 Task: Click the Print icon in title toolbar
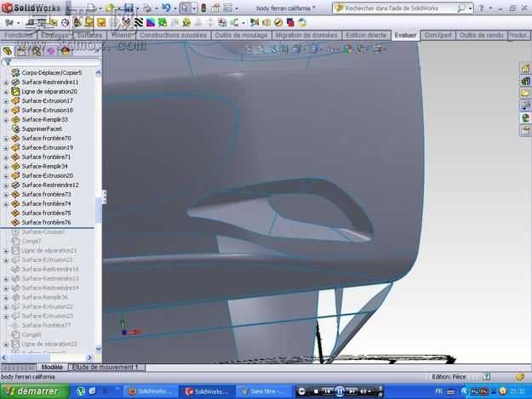click(x=147, y=9)
